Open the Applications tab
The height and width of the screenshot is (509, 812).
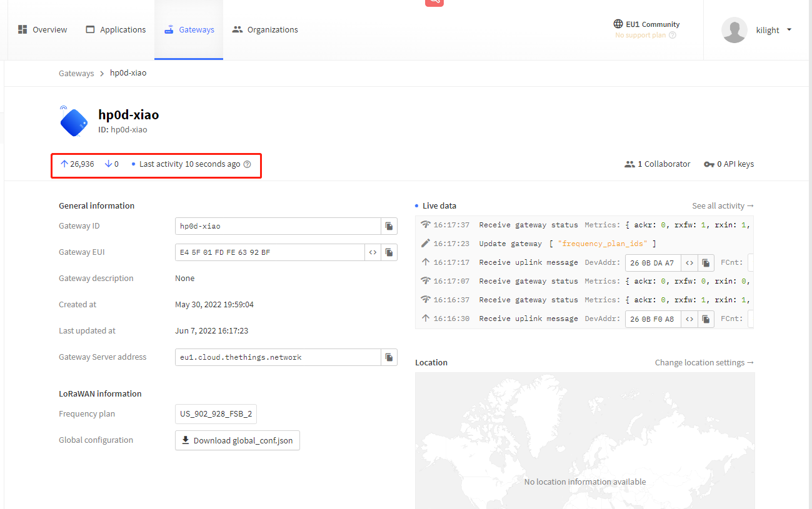pos(116,29)
